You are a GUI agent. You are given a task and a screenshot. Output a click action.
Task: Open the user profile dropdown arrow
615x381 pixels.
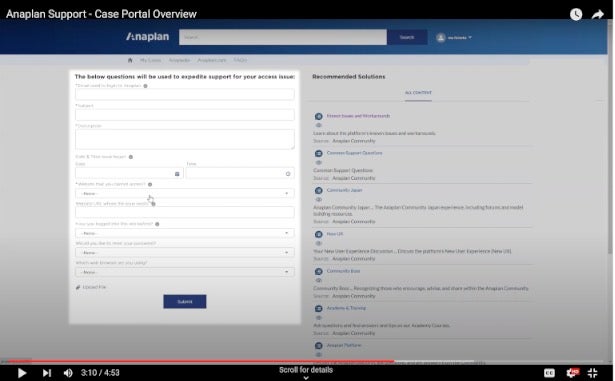pos(470,38)
